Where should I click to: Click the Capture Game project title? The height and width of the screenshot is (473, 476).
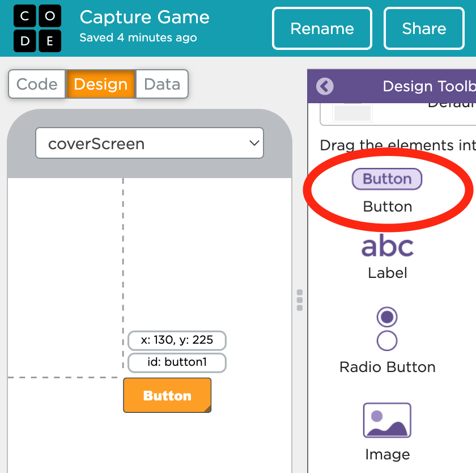pyautogui.click(x=144, y=17)
